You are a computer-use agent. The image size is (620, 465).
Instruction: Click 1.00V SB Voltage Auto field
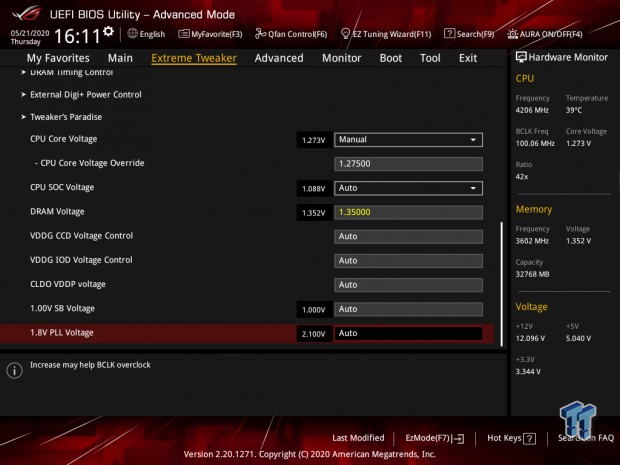(408, 309)
